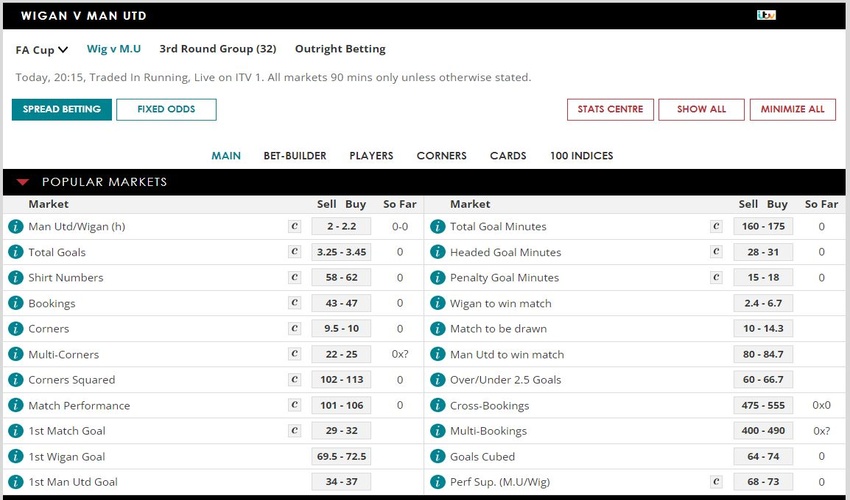Open info icon for Corners Squared

16,380
